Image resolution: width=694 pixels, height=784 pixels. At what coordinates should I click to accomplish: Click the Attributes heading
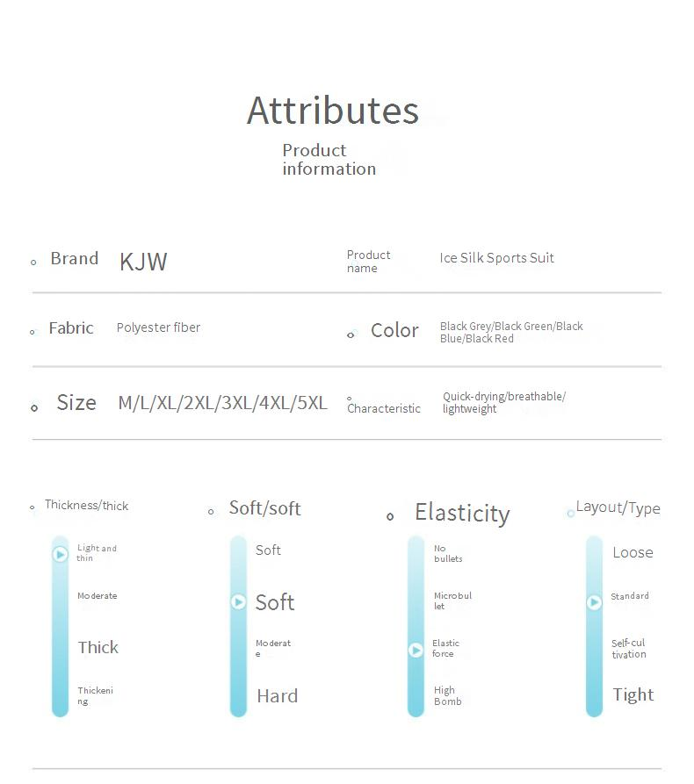tap(333, 111)
